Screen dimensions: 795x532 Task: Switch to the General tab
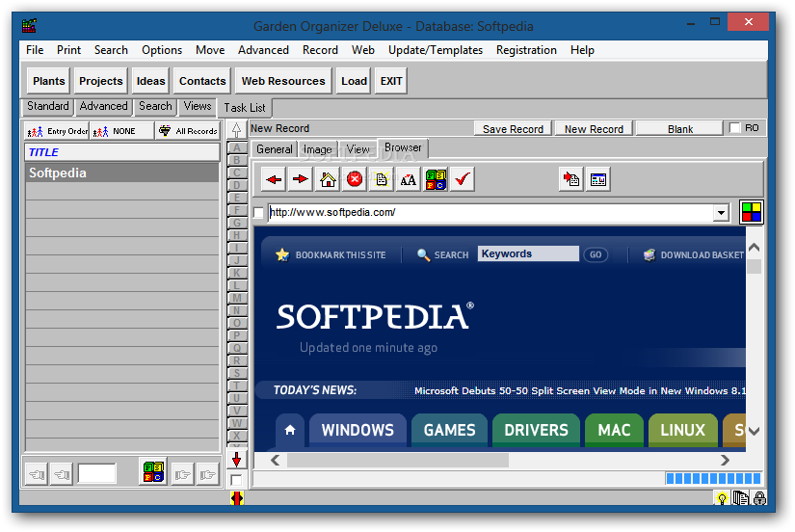pos(275,149)
